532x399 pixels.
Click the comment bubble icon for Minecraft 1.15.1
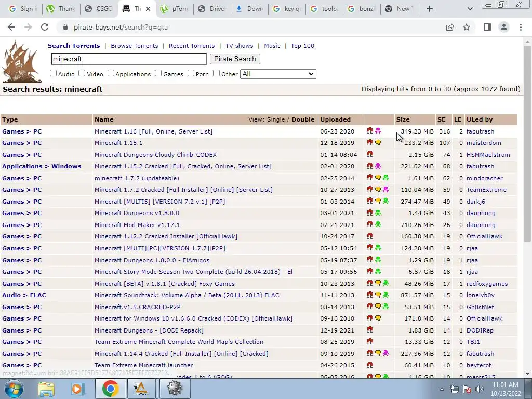coord(378,142)
